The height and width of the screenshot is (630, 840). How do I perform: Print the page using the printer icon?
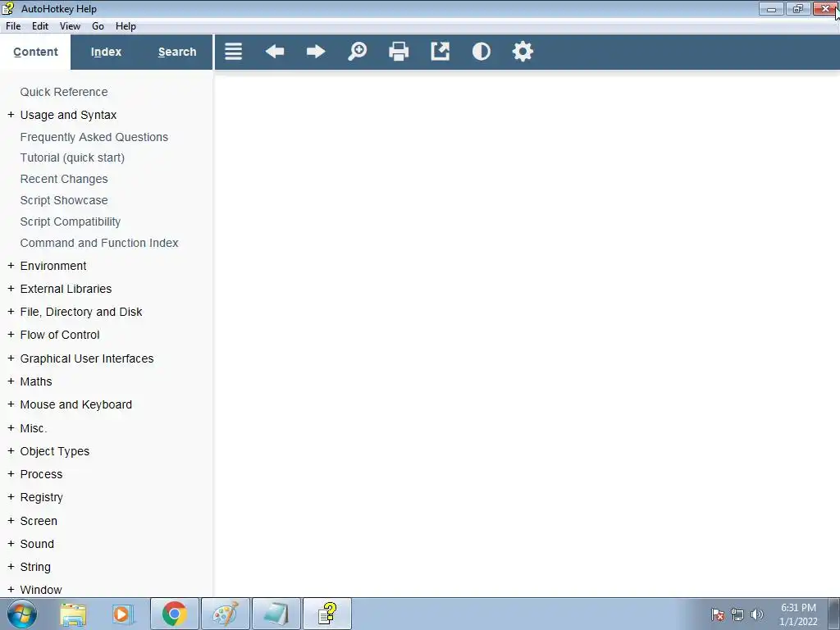(x=399, y=52)
